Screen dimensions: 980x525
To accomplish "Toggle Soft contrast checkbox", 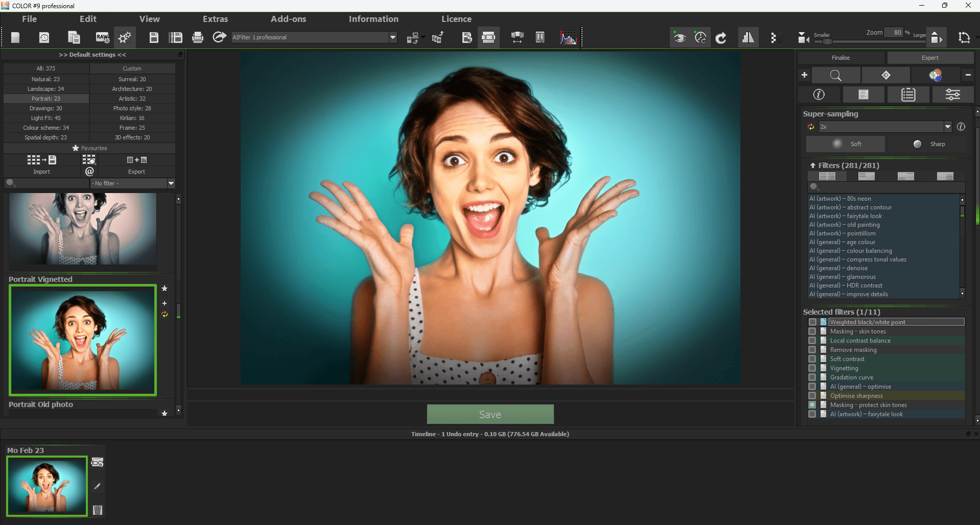I will point(812,359).
